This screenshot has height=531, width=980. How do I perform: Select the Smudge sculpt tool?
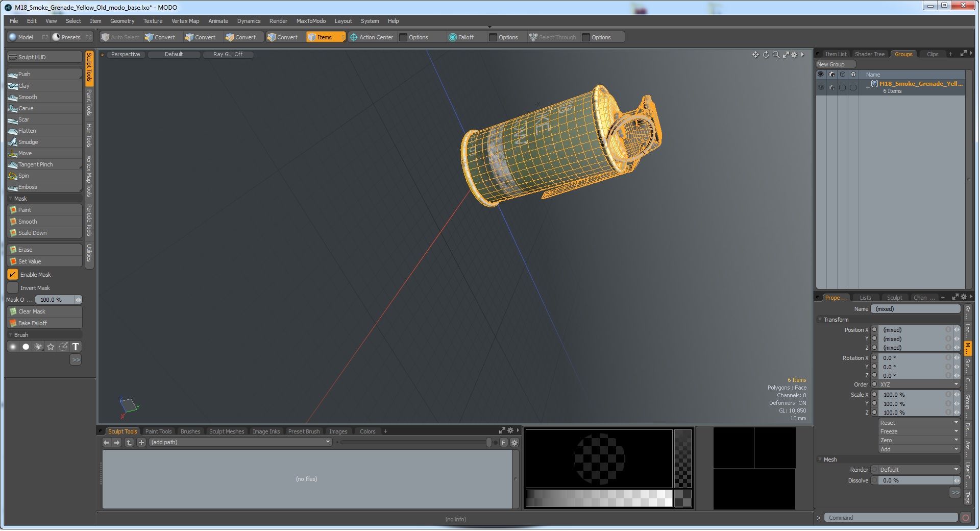pos(44,142)
